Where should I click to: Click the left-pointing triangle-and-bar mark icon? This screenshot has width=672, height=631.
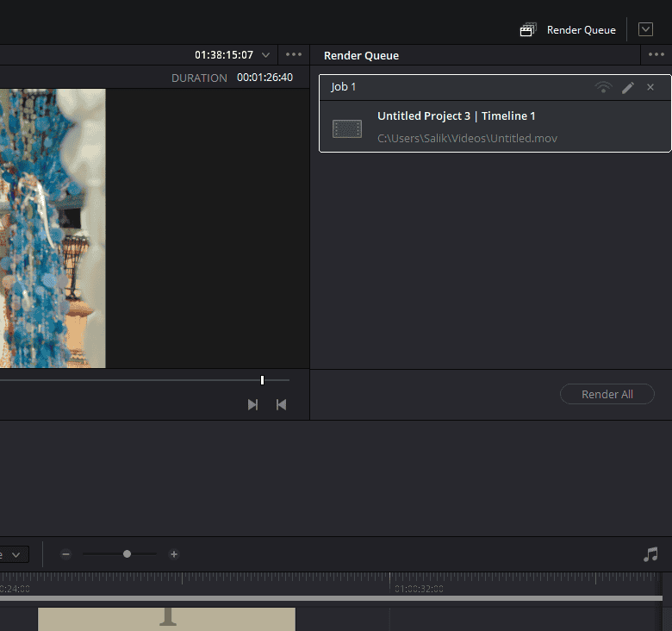281,404
